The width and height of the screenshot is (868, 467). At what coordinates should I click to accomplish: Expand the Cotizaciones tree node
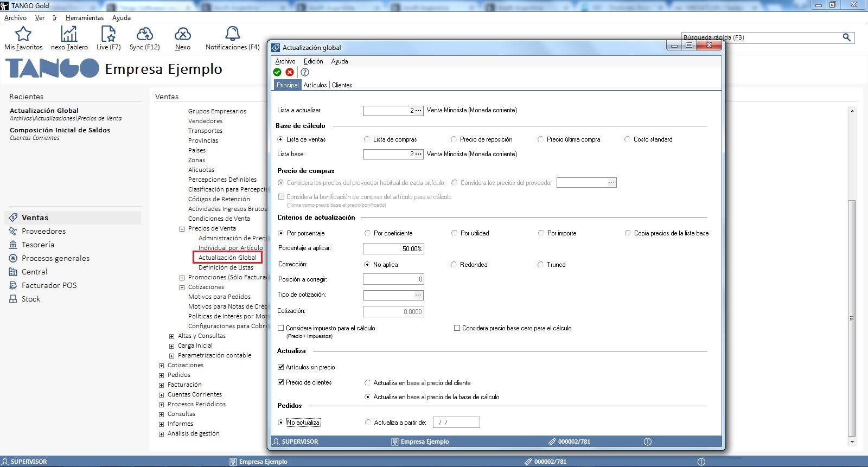pyautogui.click(x=161, y=366)
